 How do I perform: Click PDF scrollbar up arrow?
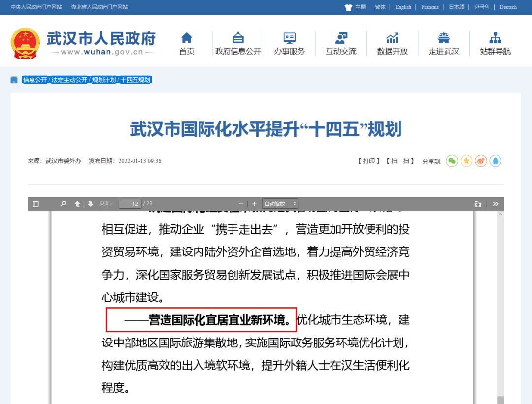[500, 215]
